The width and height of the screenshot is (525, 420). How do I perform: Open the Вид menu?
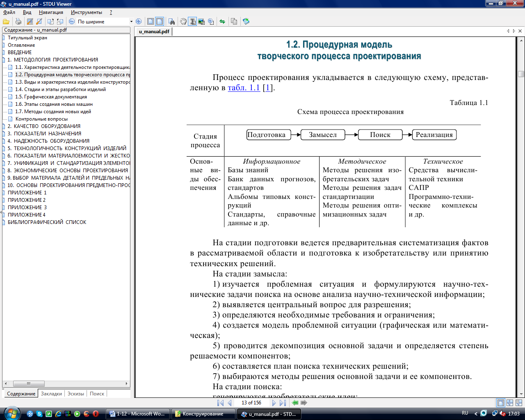pos(27,12)
